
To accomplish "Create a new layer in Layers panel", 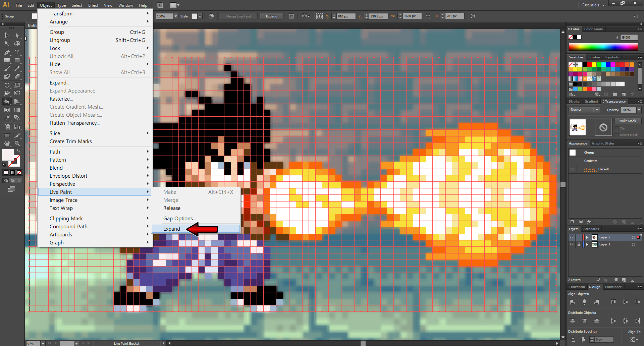I will [x=624, y=280].
